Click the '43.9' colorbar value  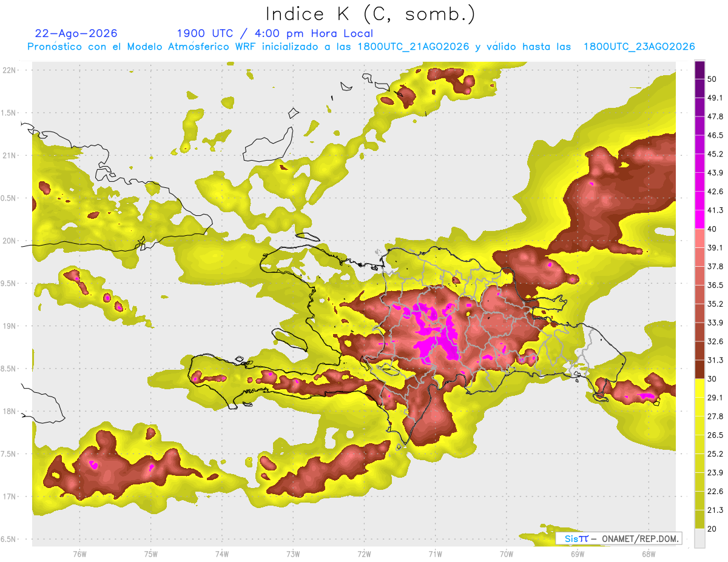point(715,173)
